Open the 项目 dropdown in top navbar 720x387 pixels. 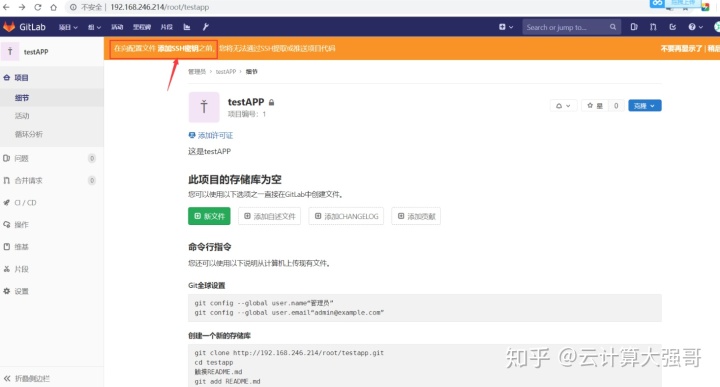[68, 27]
